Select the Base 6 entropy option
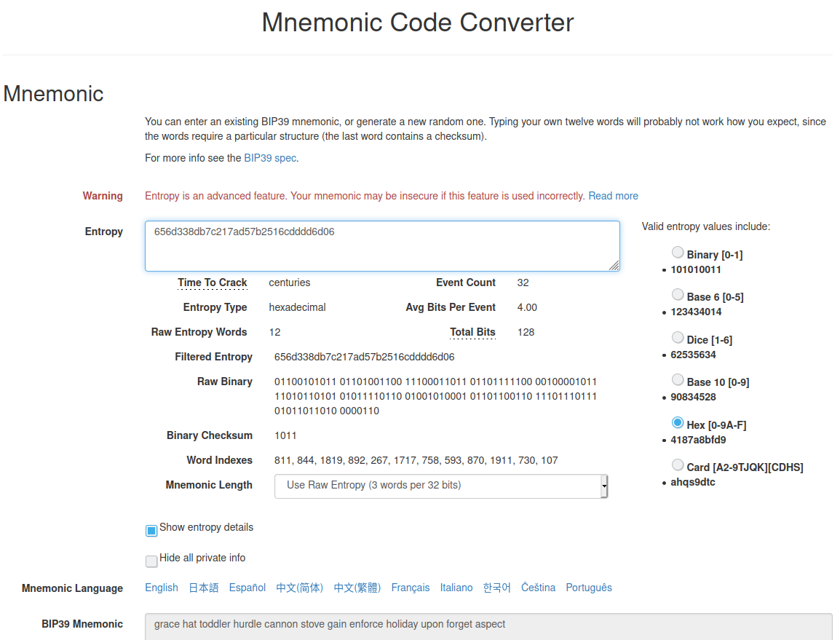The height and width of the screenshot is (640, 840). [678, 294]
